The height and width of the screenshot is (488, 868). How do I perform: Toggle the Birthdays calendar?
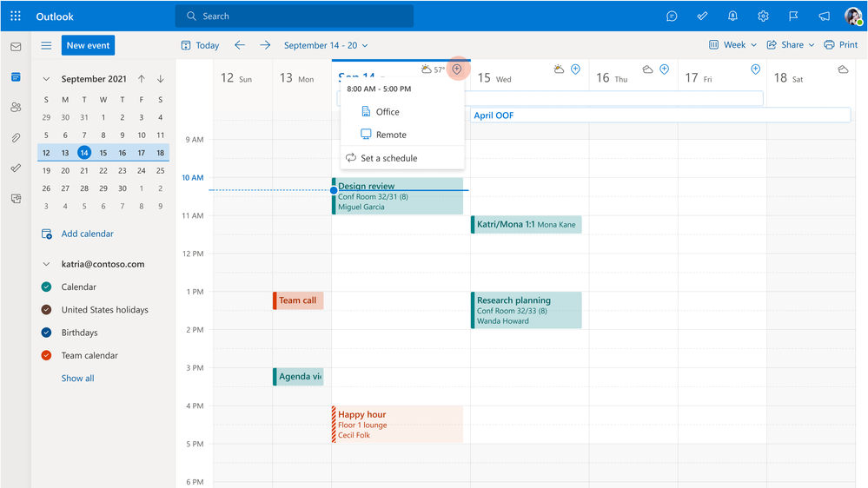point(47,333)
